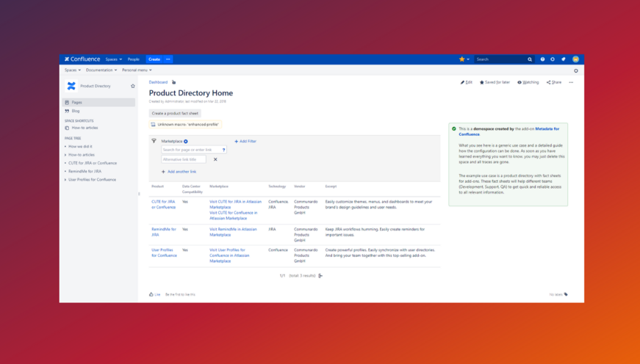Open How-to articles space shortcut

point(85,128)
